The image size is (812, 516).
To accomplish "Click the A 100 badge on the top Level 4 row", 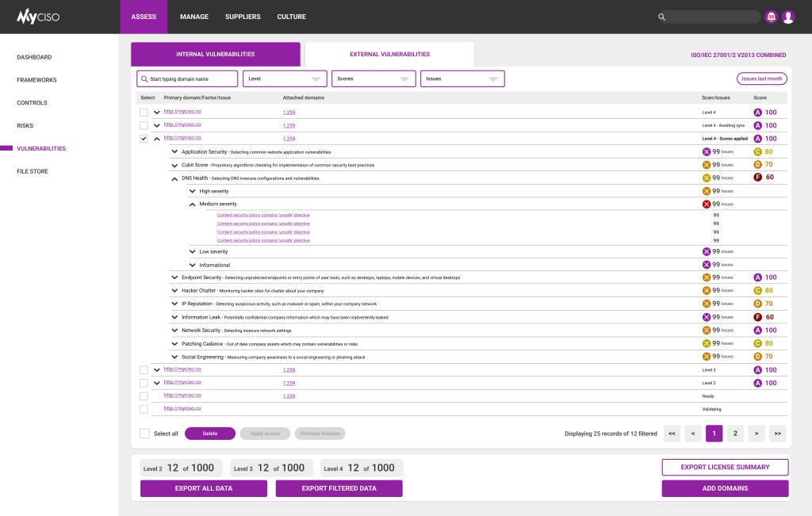I will [760, 112].
